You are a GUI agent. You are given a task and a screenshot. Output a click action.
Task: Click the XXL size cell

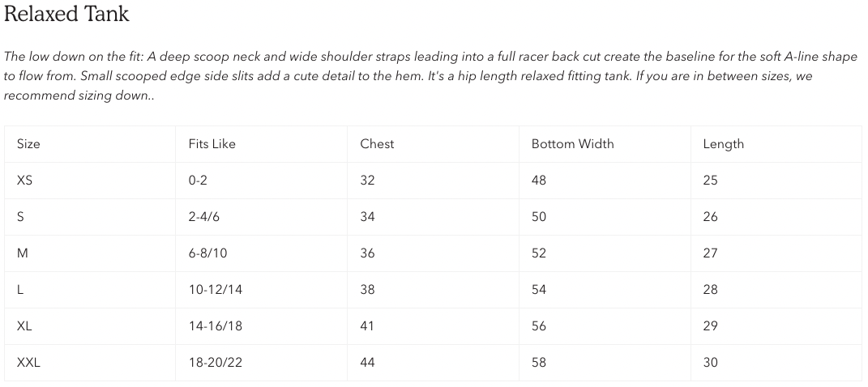28,363
